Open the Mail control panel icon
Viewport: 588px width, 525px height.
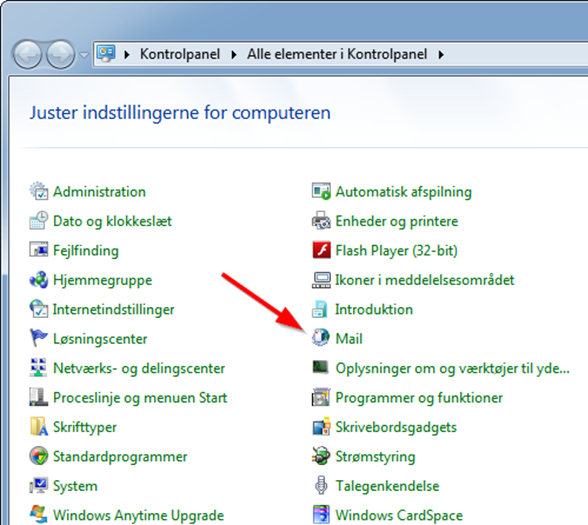(321, 338)
